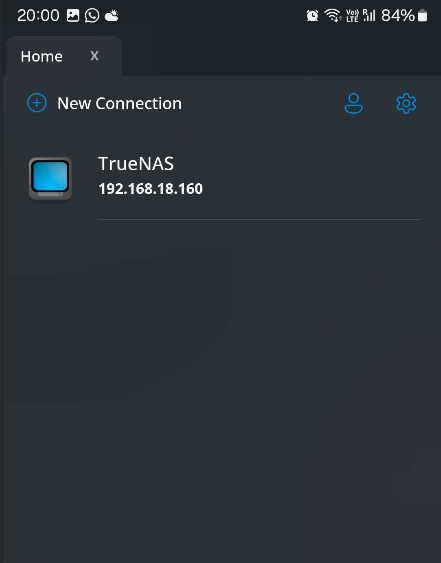Open settings via the gear icon
Viewport: 441px width, 563px height.
pyautogui.click(x=406, y=103)
